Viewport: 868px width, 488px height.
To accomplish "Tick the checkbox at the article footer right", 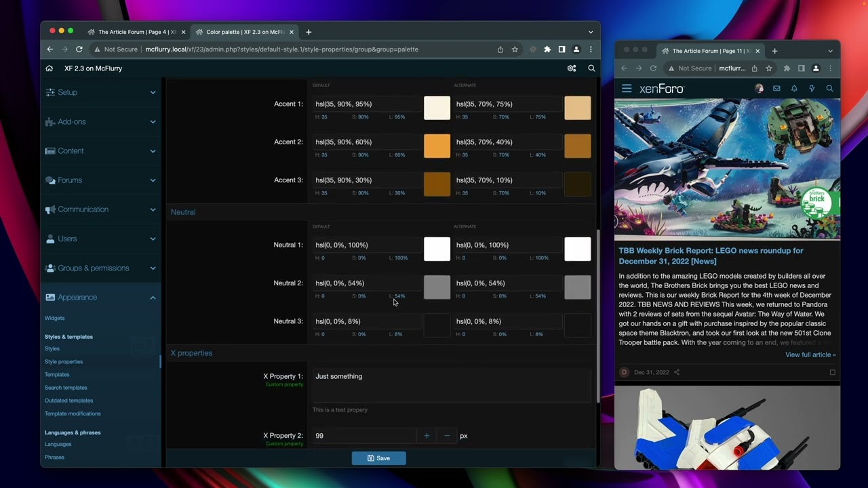I will (x=832, y=372).
